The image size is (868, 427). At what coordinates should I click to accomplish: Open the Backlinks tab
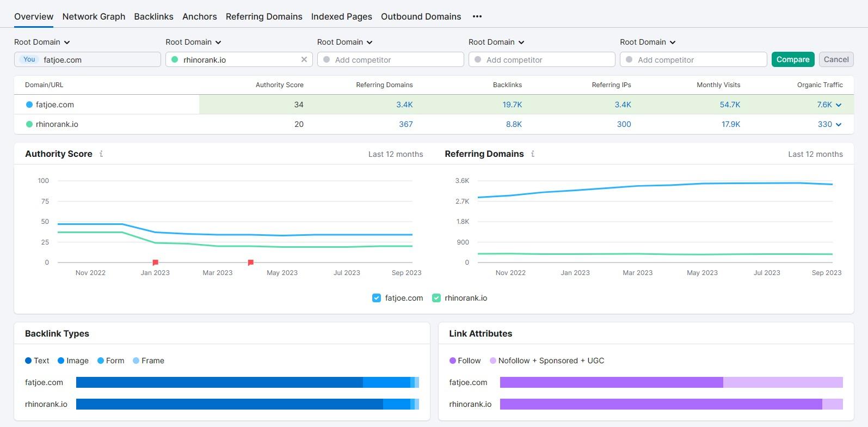(x=154, y=16)
